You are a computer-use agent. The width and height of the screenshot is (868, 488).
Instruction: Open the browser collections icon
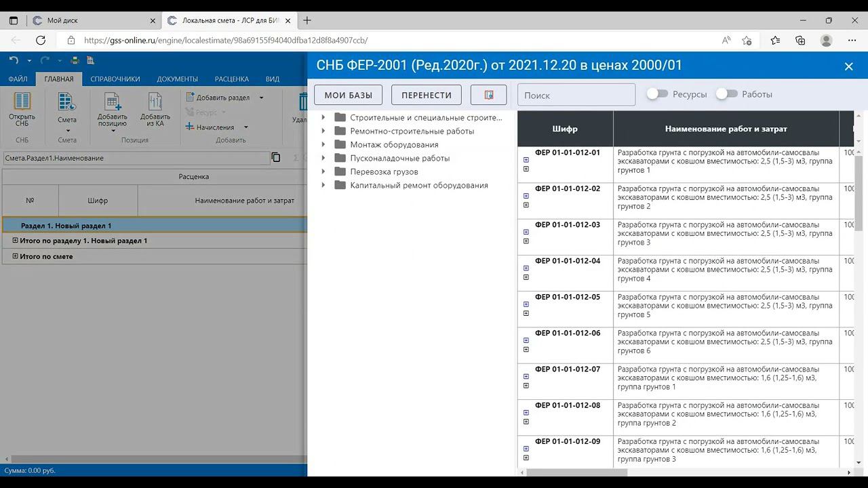pyautogui.click(x=800, y=40)
